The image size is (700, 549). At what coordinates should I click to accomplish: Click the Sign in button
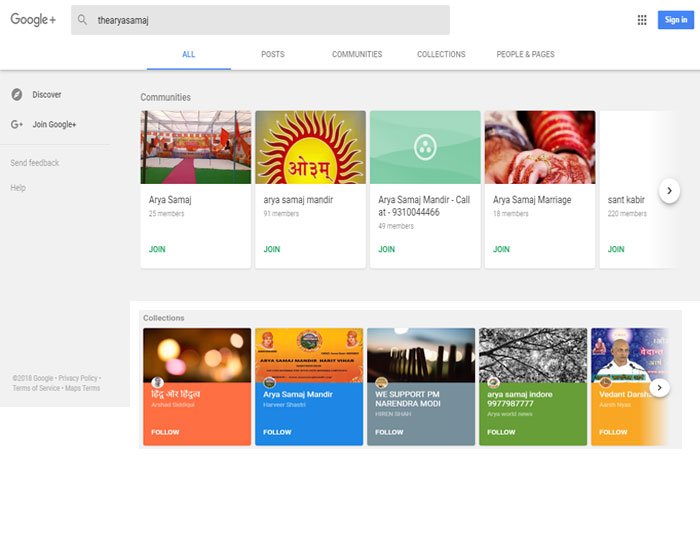tap(675, 20)
